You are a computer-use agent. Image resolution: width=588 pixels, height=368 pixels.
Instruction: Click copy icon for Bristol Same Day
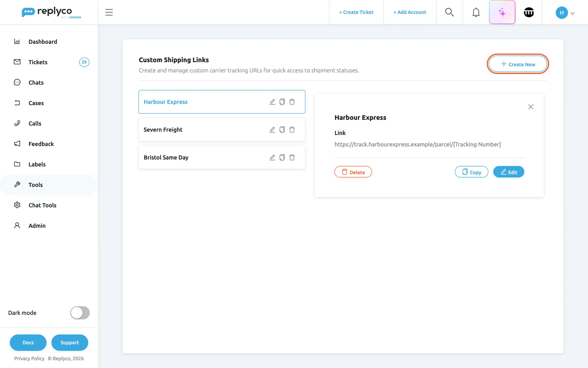pyautogui.click(x=282, y=157)
